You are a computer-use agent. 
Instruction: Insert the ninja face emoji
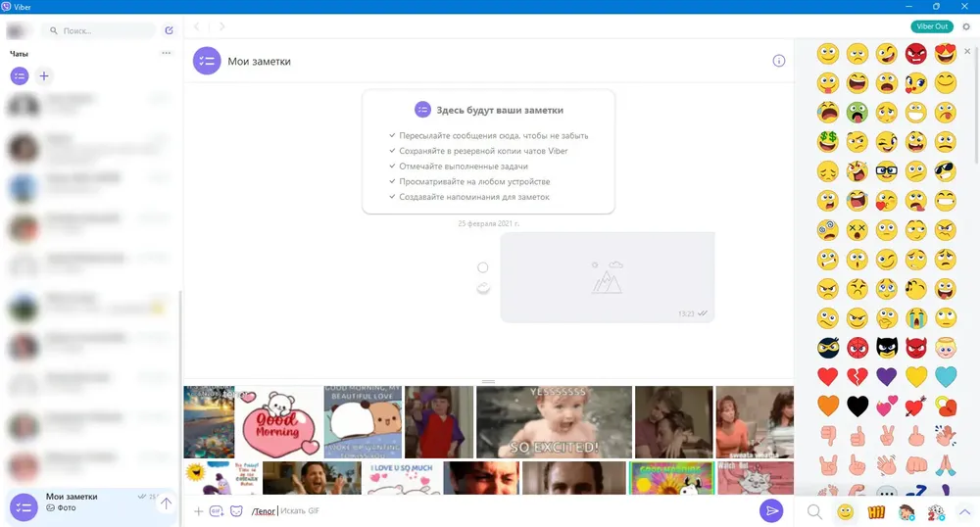pyautogui.click(x=827, y=348)
